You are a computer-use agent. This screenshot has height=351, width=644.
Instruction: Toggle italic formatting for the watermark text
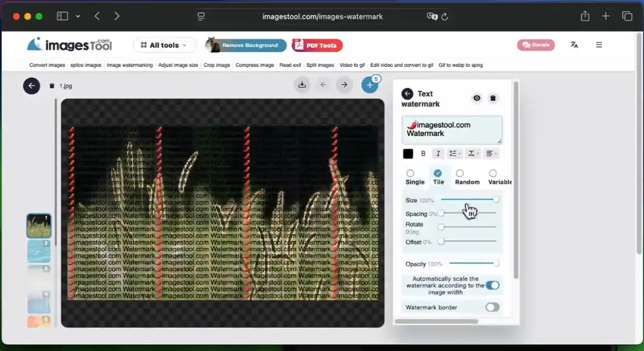(x=438, y=153)
